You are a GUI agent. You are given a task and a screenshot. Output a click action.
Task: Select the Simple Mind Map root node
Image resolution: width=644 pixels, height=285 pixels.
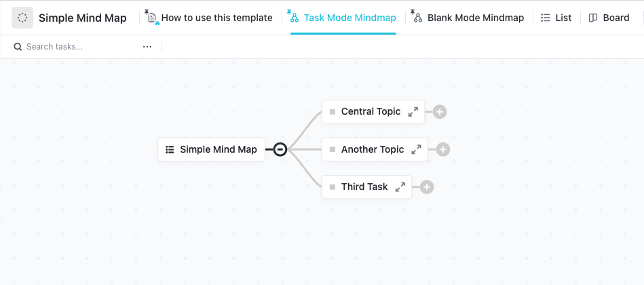click(x=217, y=150)
